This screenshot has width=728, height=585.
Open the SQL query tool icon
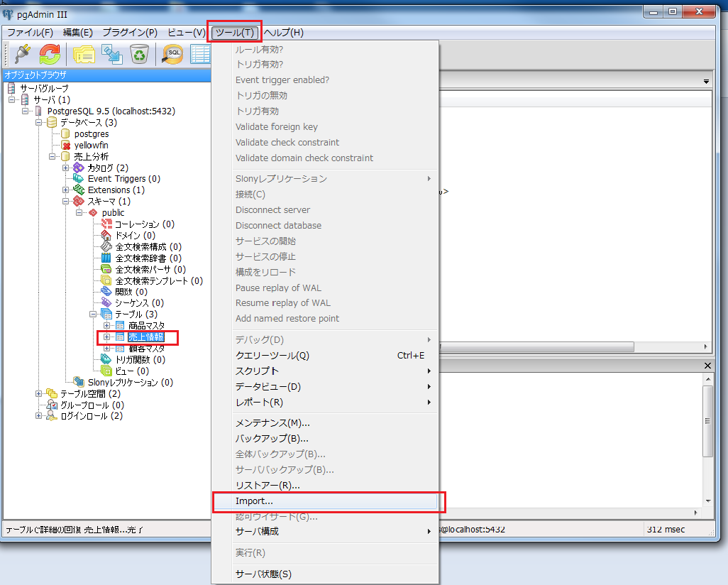(x=172, y=55)
